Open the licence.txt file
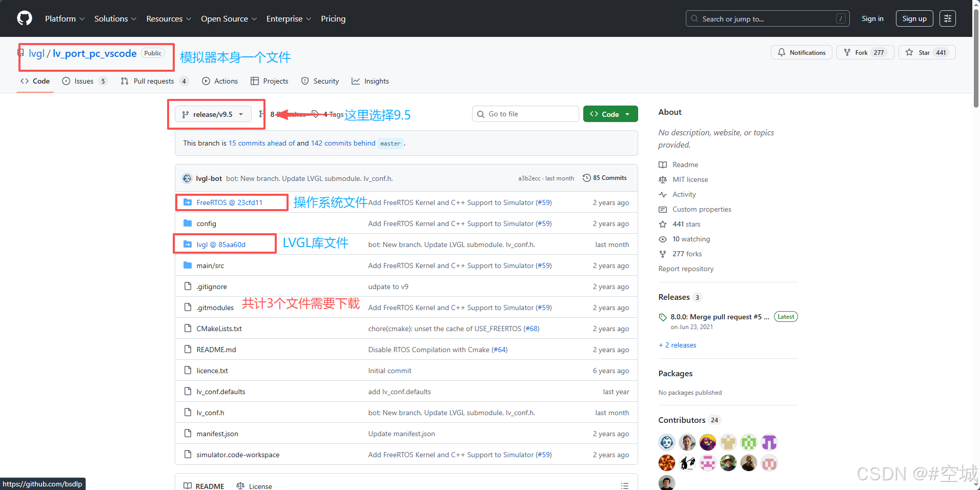Screen dimensions: 980x490 pyautogui.click(x=212, y=371)
